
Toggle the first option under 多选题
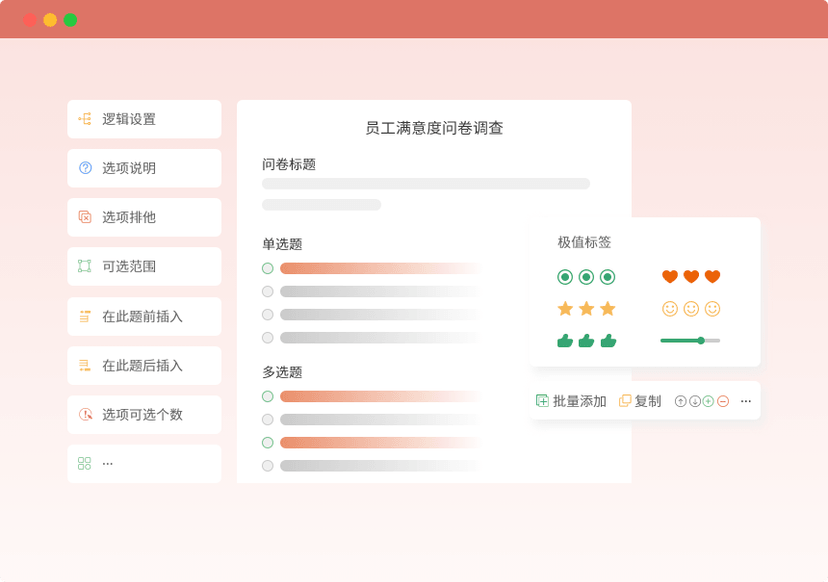click(268, 397)
